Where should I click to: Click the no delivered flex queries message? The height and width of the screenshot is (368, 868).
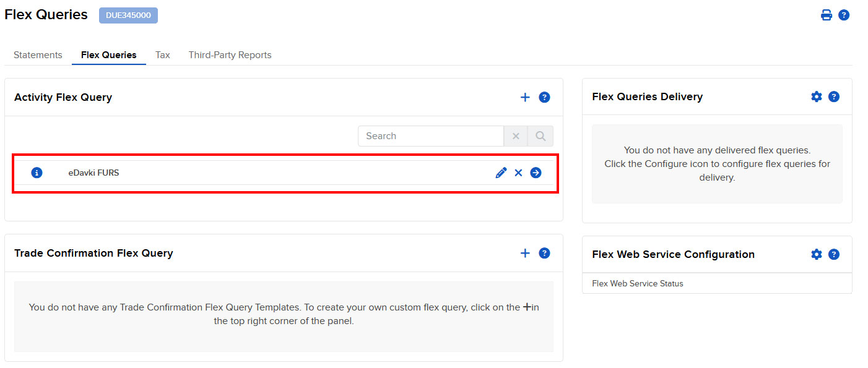(717, 164)
